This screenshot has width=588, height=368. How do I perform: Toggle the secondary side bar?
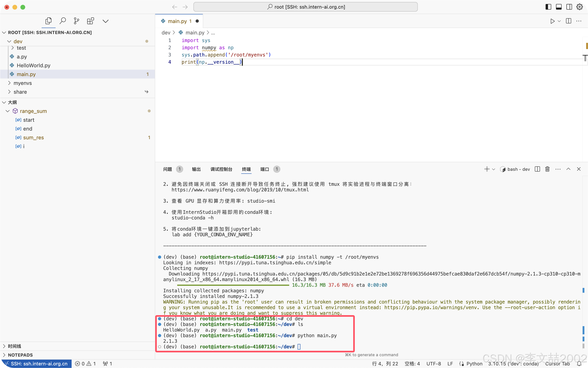point(569,7)
